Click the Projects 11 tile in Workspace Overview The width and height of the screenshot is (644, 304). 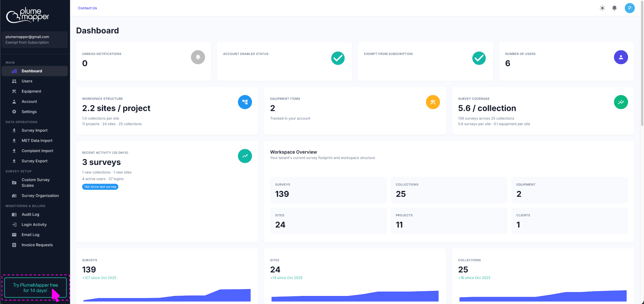point(449,221)
